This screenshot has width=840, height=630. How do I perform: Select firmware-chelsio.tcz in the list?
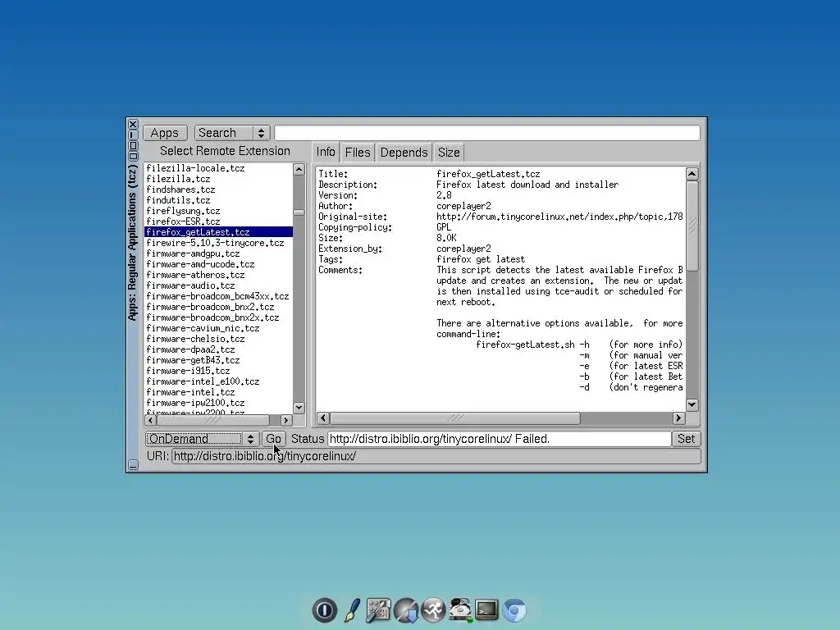coord(218,339)
